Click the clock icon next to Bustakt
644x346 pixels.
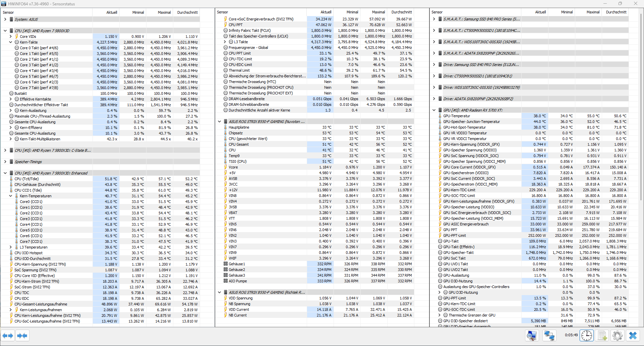[x=11, y=93]
